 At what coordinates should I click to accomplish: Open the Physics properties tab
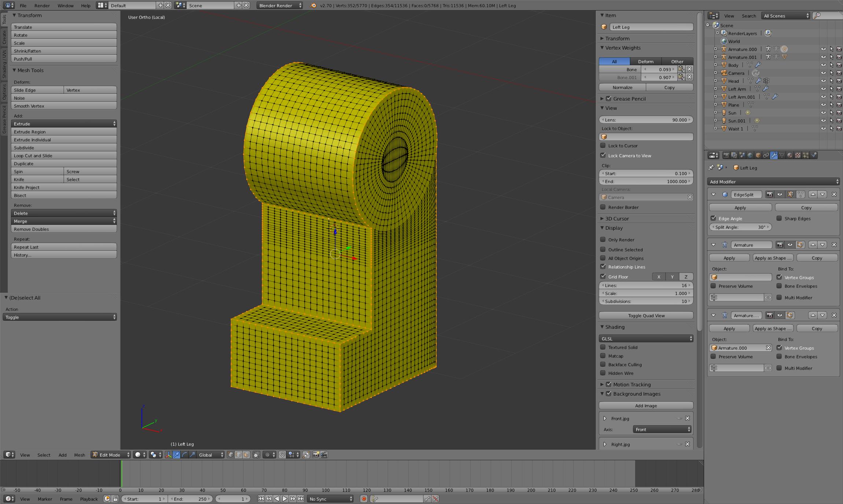(x=814, y=155)
